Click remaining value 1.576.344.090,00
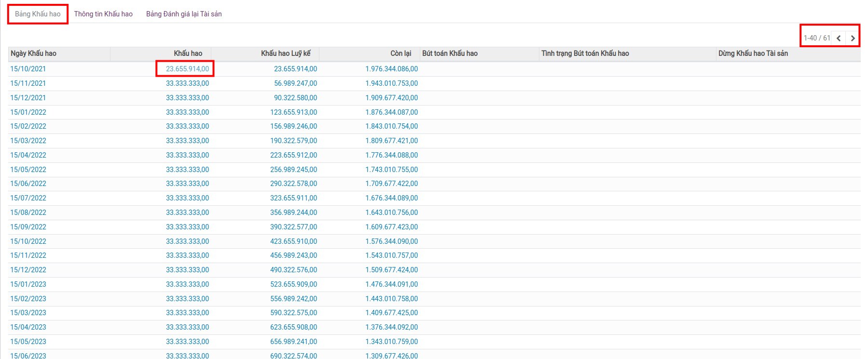The image size is (868, 359). click(391, 241)
